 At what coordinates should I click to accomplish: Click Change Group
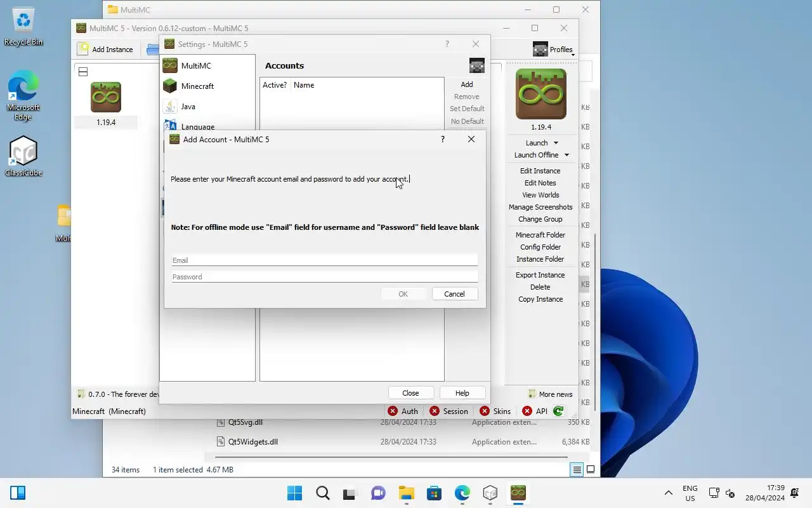tap(540, 219)
